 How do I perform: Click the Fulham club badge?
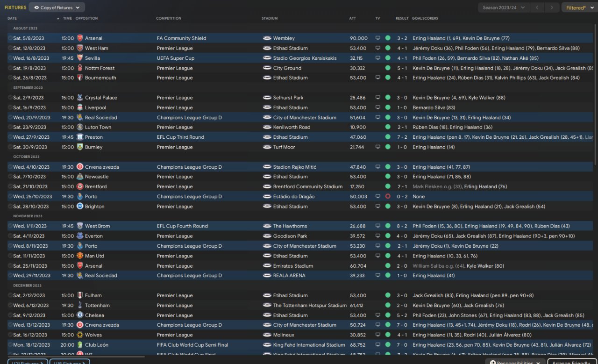pos(80,295)
